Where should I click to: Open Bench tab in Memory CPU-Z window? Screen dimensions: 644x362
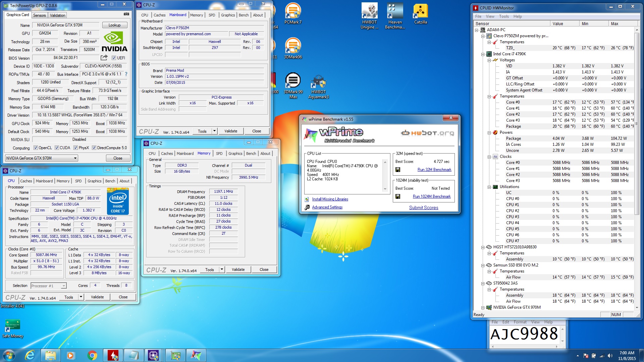(x=251, y=154)
